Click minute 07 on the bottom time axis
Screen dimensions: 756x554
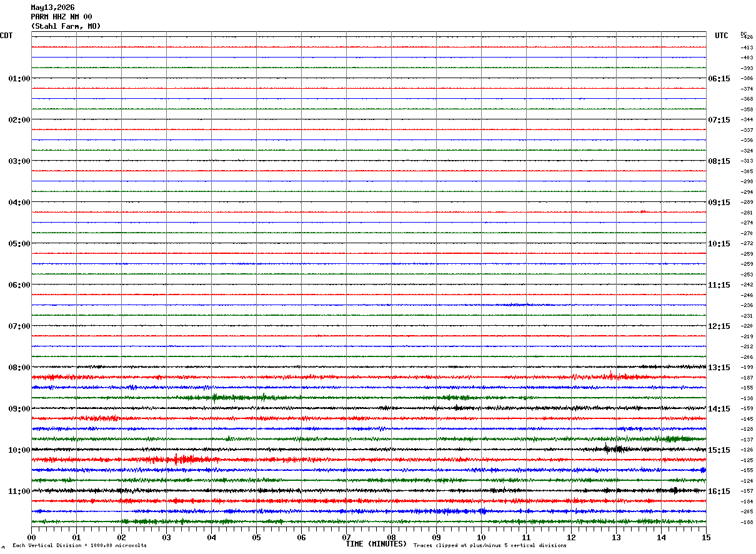(x=346, y=537)
